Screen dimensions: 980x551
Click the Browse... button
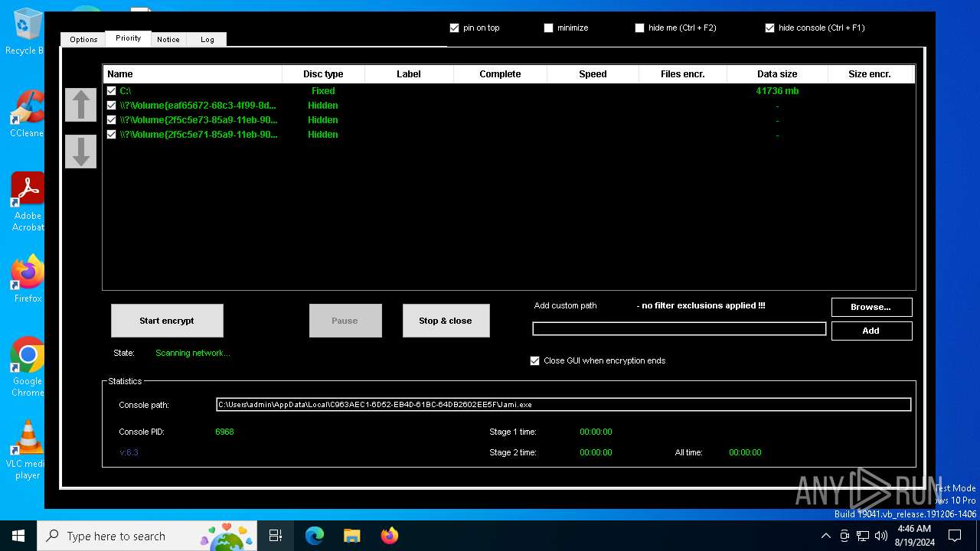871,307
